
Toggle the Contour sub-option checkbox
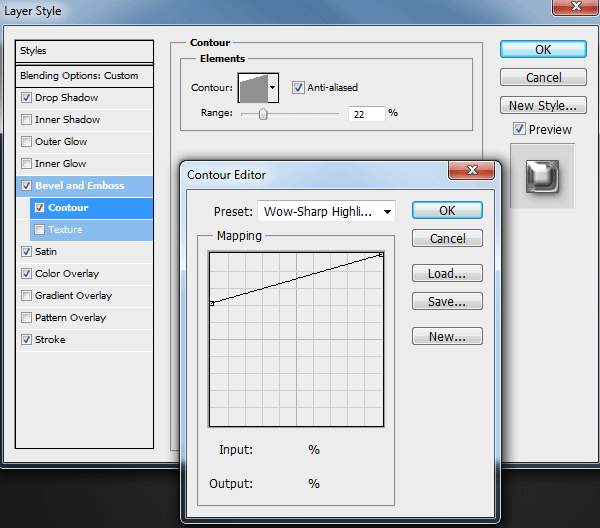coord(39,207)
